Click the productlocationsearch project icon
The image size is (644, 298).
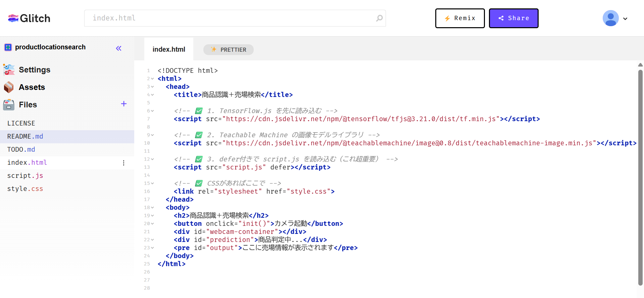tap(8, 47)
